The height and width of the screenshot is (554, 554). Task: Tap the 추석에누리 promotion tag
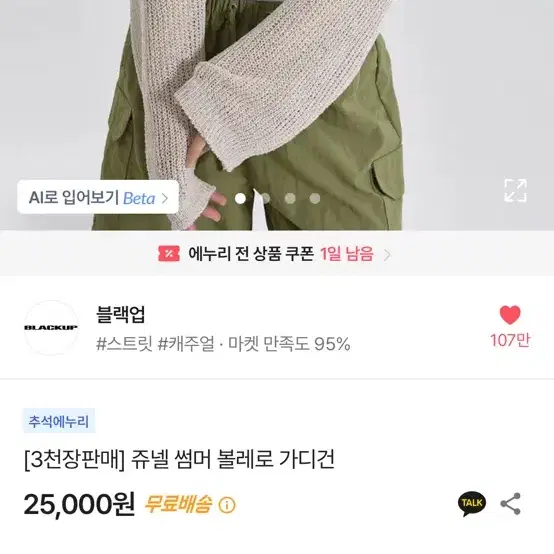coord(59,421)
